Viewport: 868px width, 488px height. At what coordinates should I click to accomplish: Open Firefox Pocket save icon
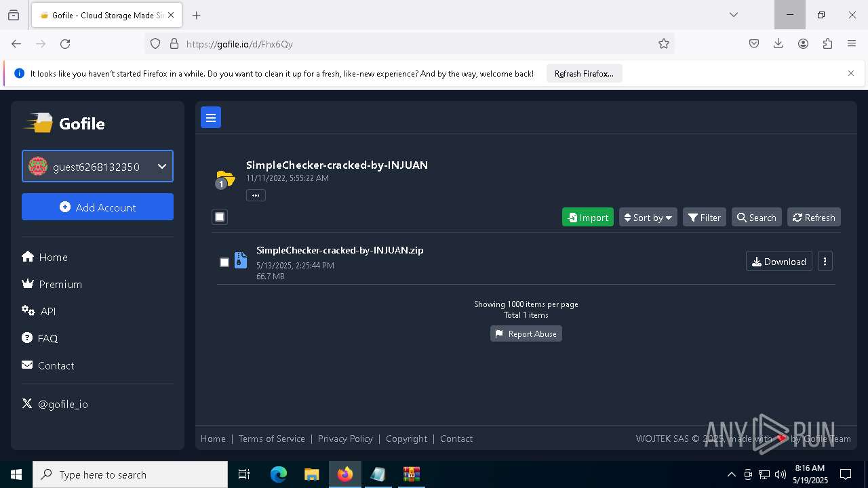(754, 43)
